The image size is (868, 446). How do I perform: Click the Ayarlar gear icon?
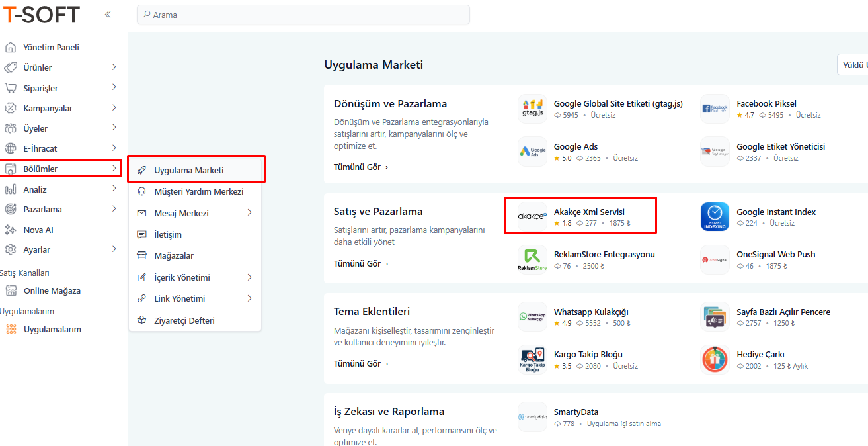tap(11, 249)
